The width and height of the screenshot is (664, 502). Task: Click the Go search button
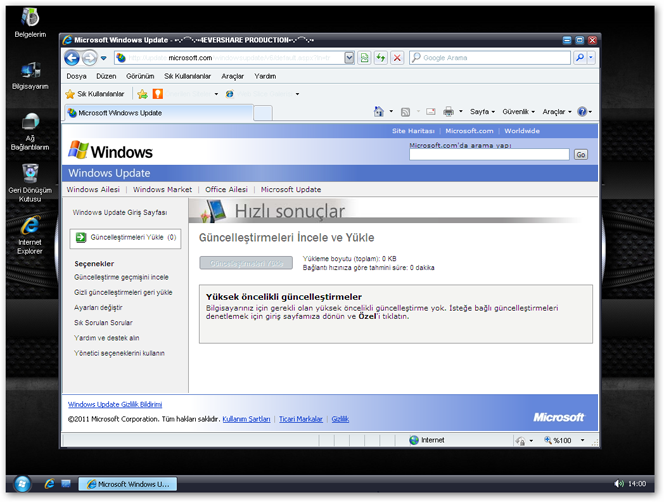point(581,155)
